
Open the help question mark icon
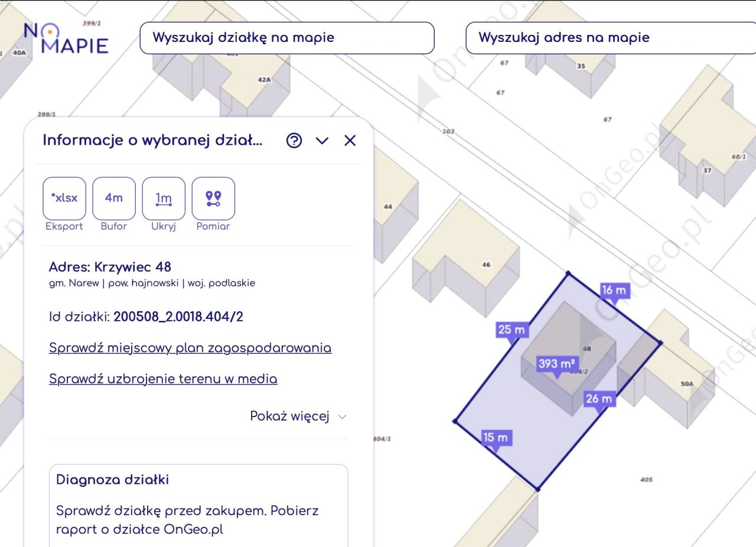pyautogui.click(x=294, y=141)
